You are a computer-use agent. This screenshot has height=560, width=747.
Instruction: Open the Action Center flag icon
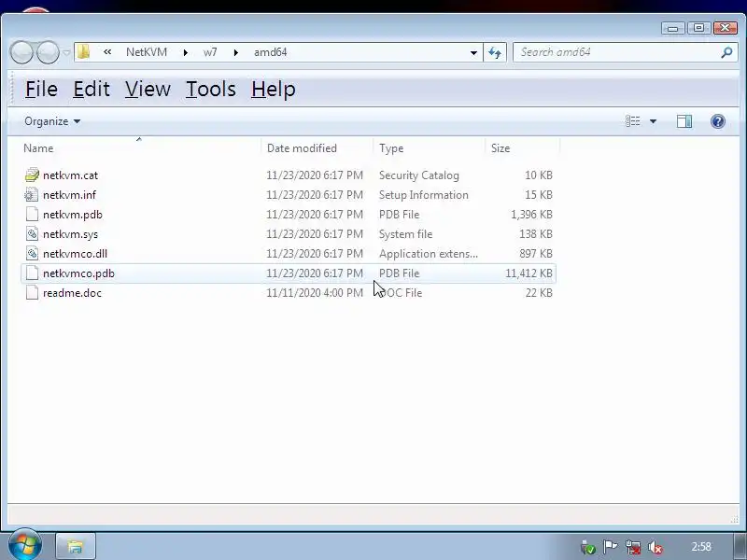(x=610, y=547)
